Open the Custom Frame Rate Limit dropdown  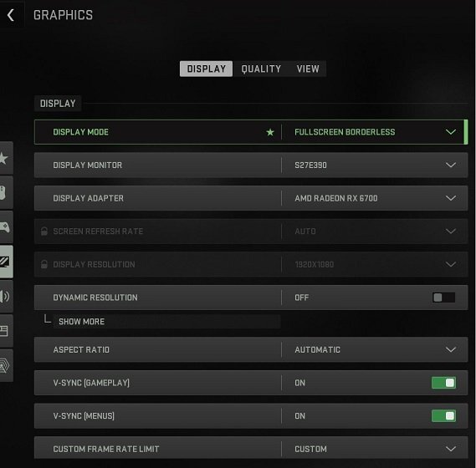[x=375, y=448]
